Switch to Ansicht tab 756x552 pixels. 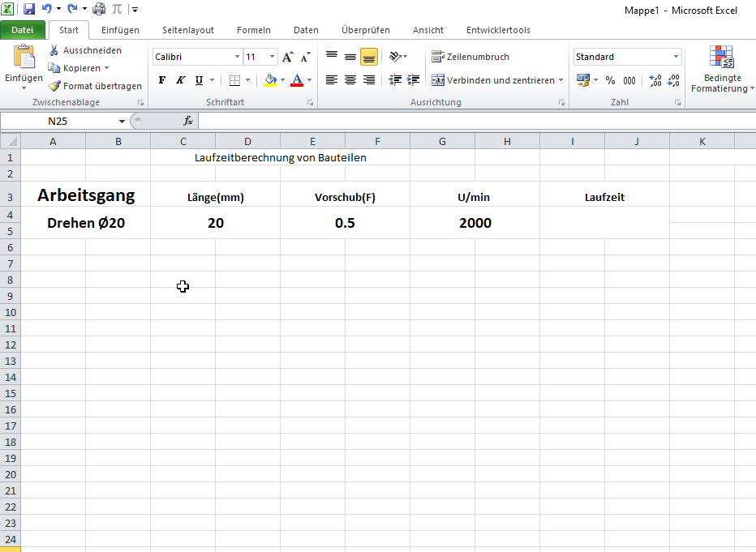pyautogui.click(x=428, y=30)
